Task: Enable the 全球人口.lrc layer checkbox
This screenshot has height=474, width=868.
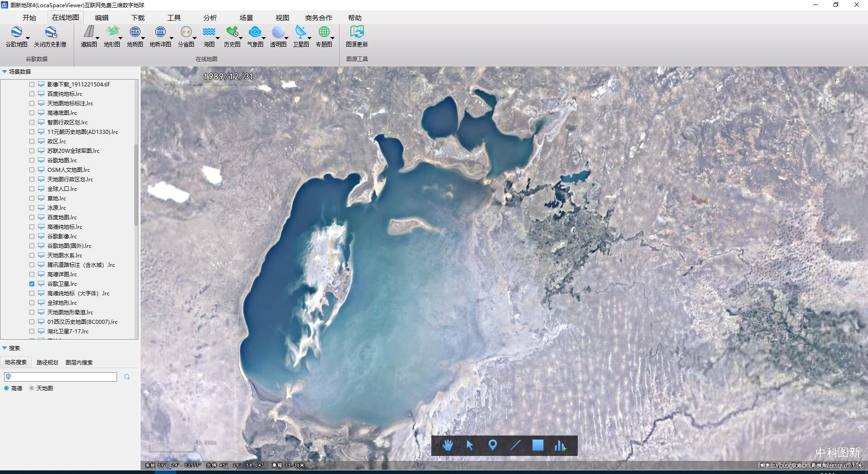Action: click(x=32, y=189)
